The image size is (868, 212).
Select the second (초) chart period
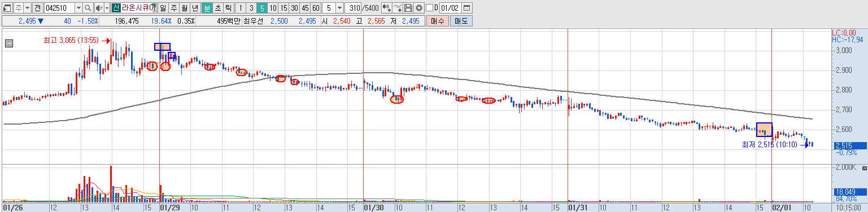218,8
